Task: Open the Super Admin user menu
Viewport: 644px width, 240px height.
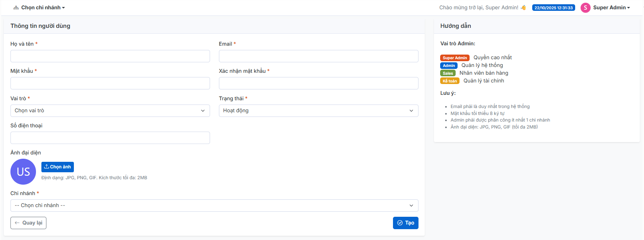Action: point(611,8)
